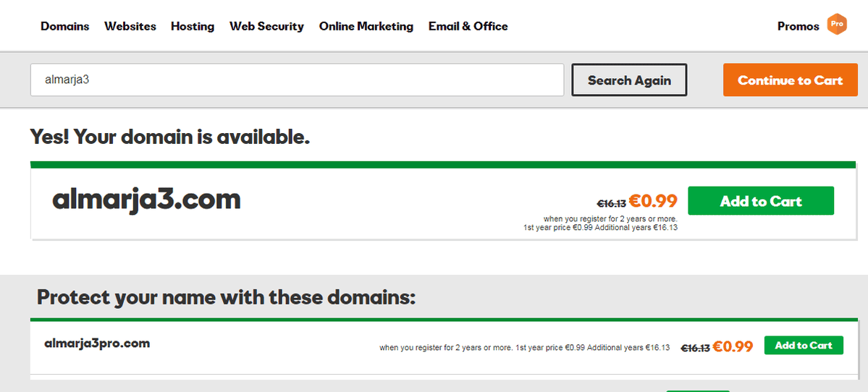Click the almarja3pro.com suggested domain
Image resolution: width=868 pixels, height=392 pixels.
(97, 344)
